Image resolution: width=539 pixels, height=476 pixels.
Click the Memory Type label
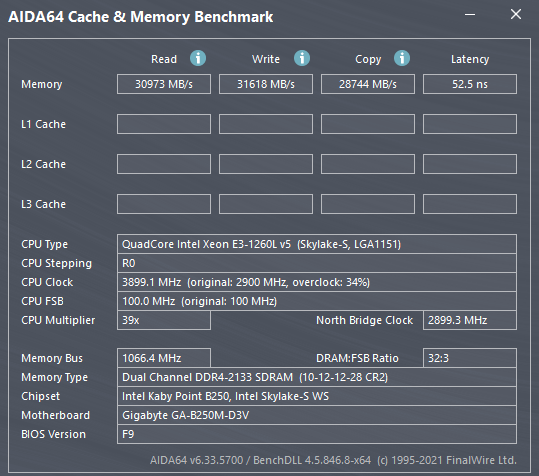pos(54,377)
